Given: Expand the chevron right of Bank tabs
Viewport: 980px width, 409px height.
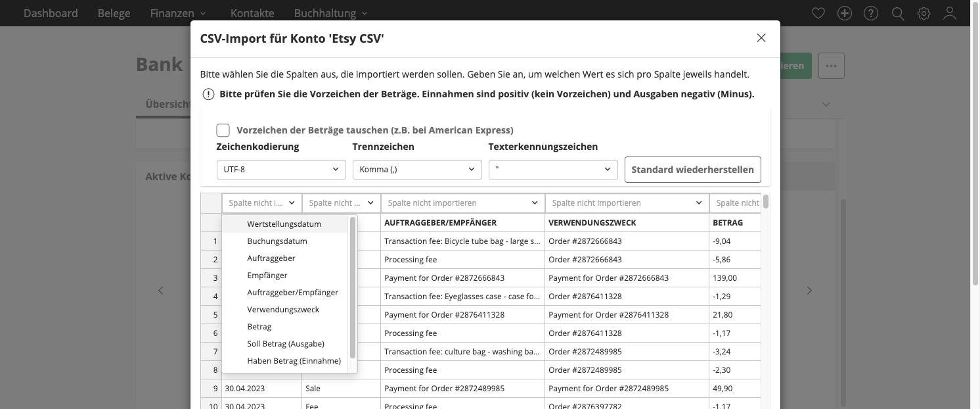Looking at the screenshot, I should click(x=826, y=104).
